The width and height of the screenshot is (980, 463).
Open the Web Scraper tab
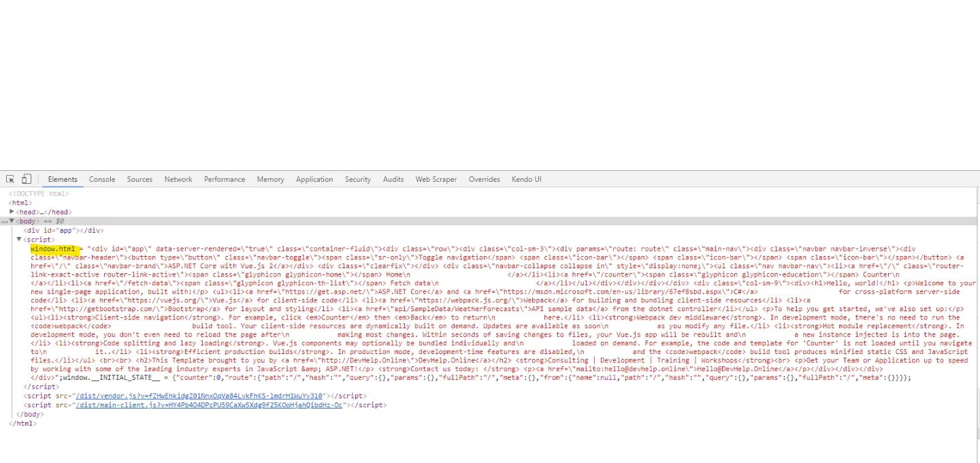click(436, 179)
